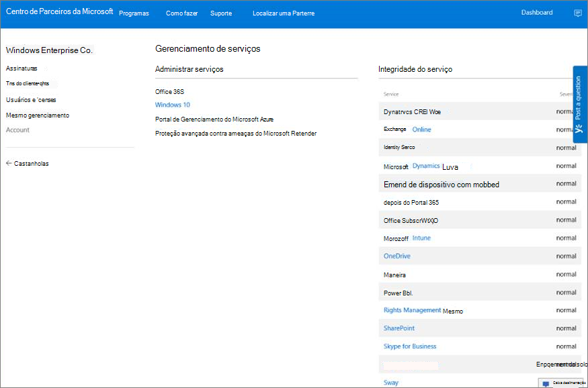
Task: Click the Maneira service row text
Action: pyautogui.click(x=394, y=275)
